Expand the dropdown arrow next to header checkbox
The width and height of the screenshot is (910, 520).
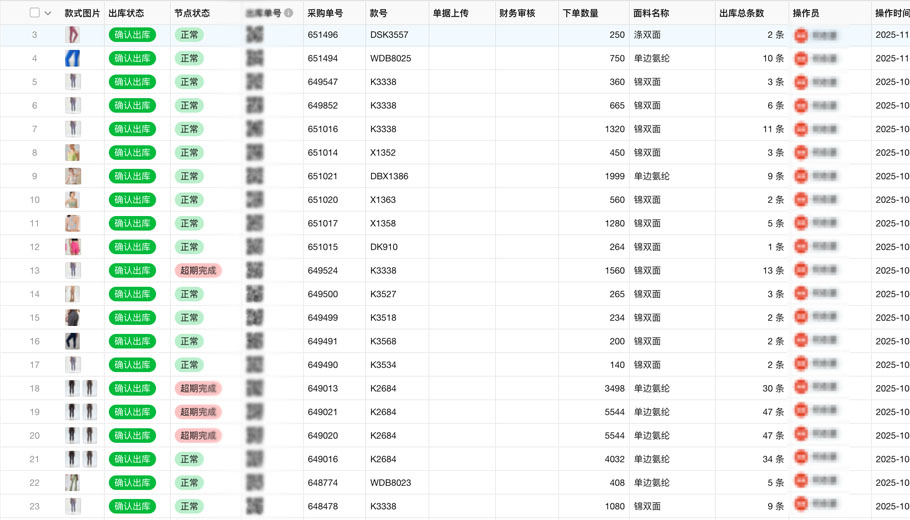click(x=48, y=13)
